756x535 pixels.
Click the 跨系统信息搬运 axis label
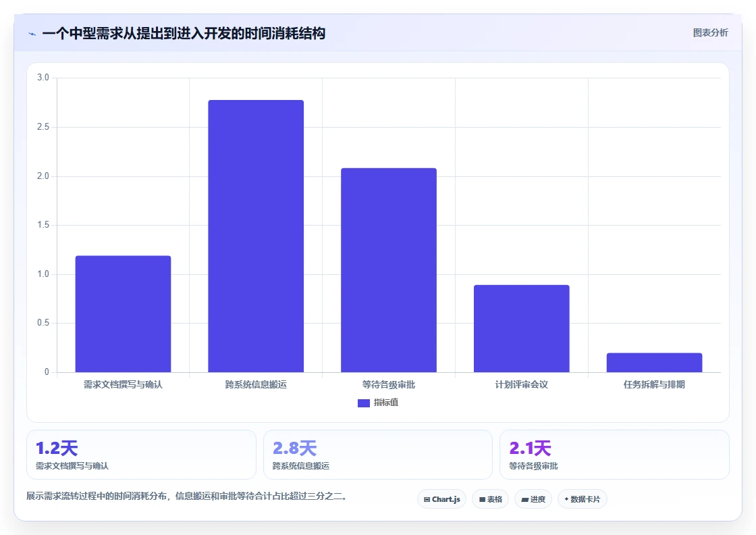click(x=256, y=384)
